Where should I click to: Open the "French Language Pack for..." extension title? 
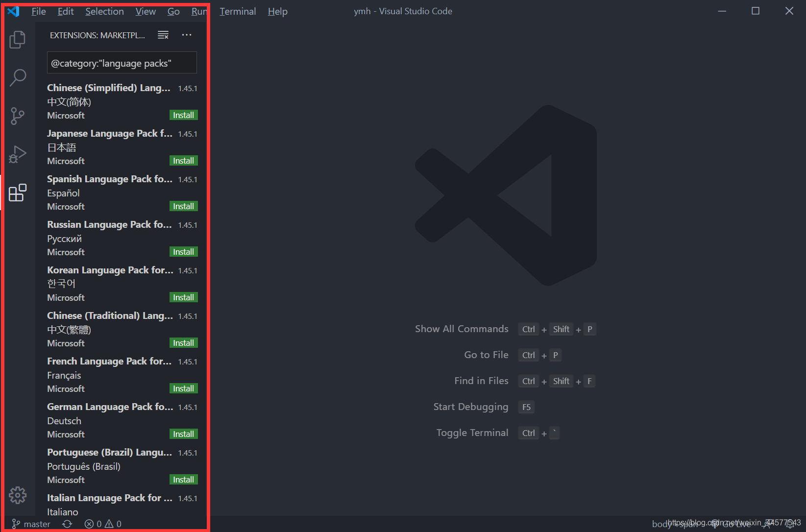tap(109, 361)
